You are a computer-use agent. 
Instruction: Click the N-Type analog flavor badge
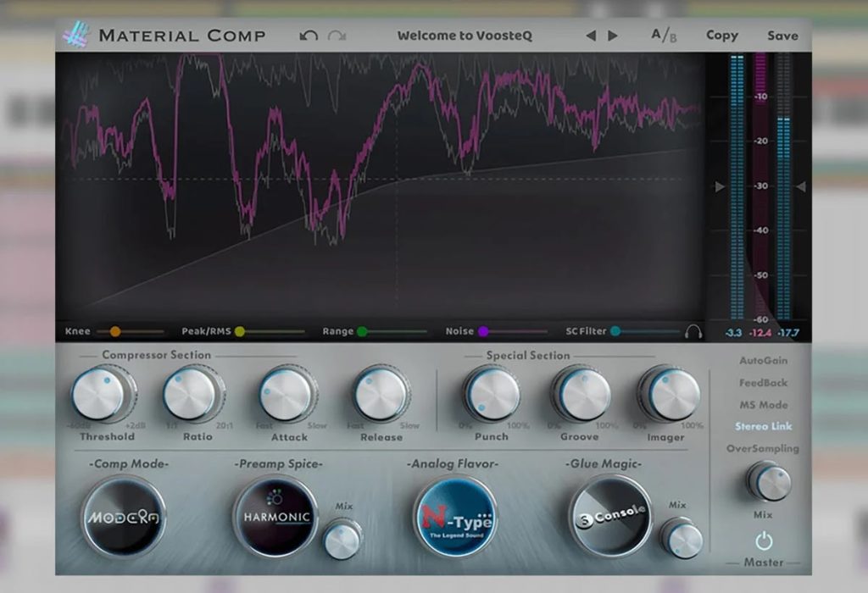tap(455, 518)
